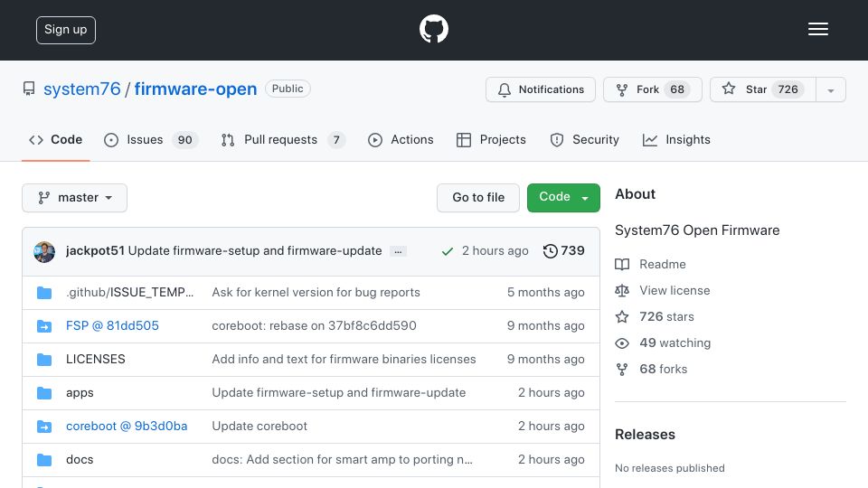
Task: Click the folder icon for docs
Action: pyautogui.click(x=44, y=460)
